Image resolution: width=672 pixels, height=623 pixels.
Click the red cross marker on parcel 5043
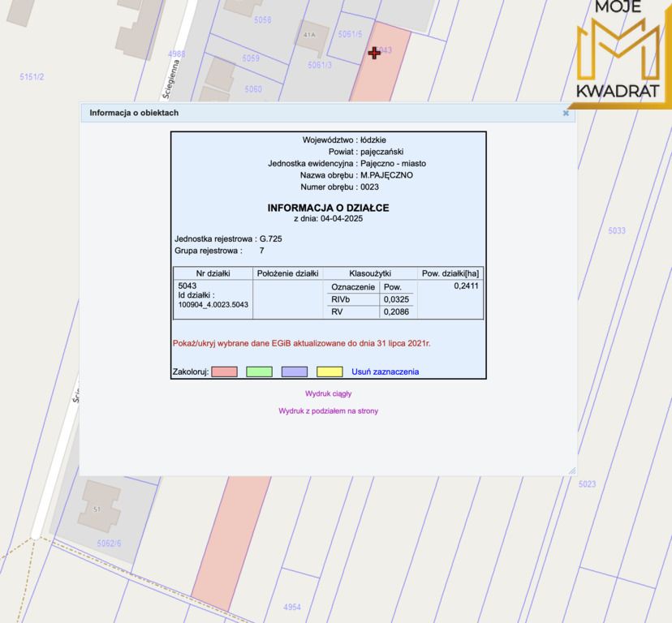(374, 53)
